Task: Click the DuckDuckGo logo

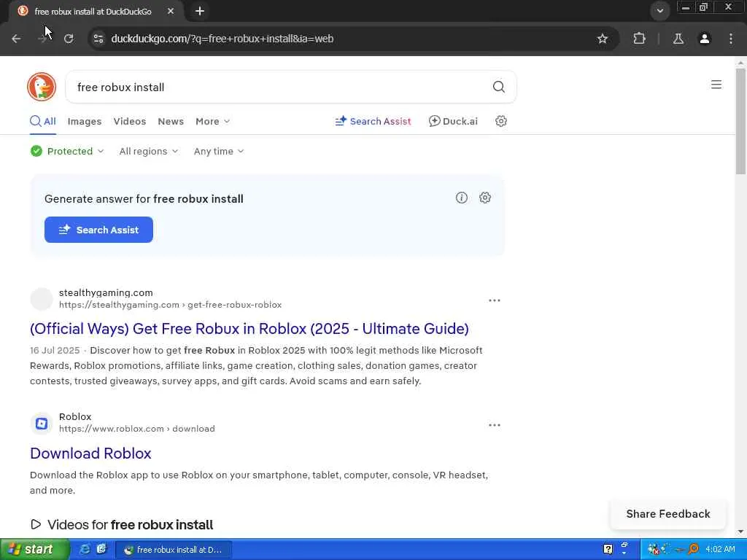Action: point(42,87)
